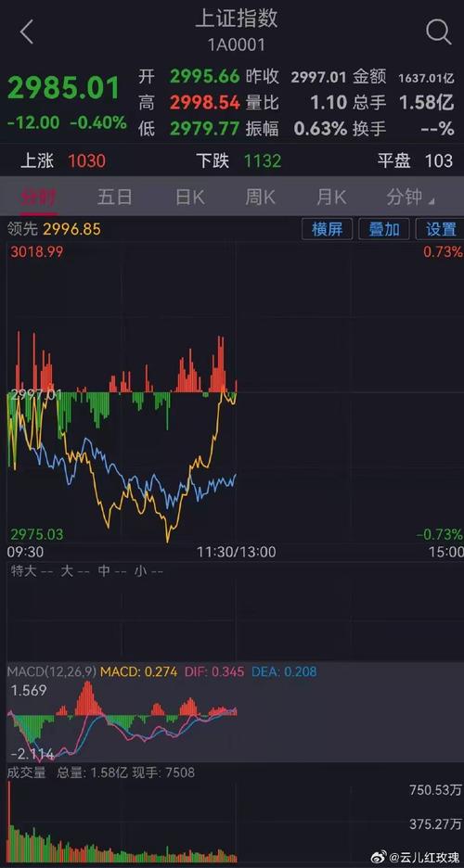Tap the previous close 2997.01 in header
464x868 pixels.
tap(319, 77)
